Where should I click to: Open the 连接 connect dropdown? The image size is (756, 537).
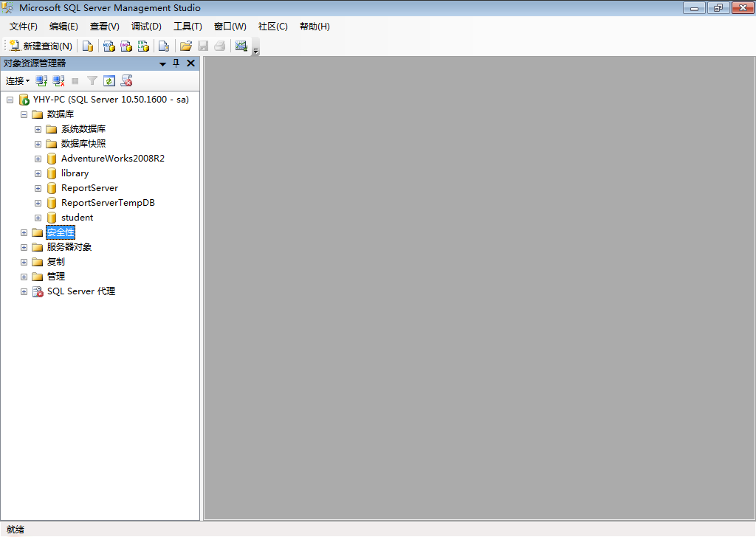[18, 81]
